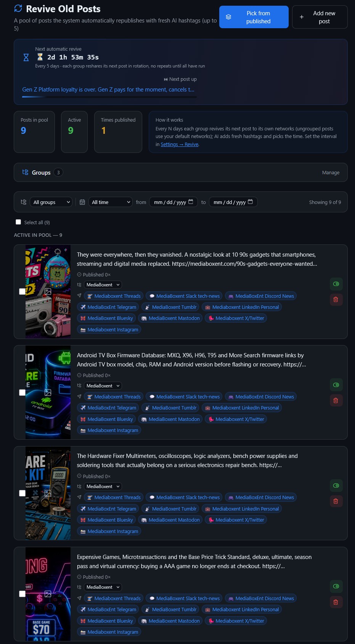Image resolution: width=355 pixels, height=644 pixels.
Task: Click the to date input field
Action: point(233,202)
